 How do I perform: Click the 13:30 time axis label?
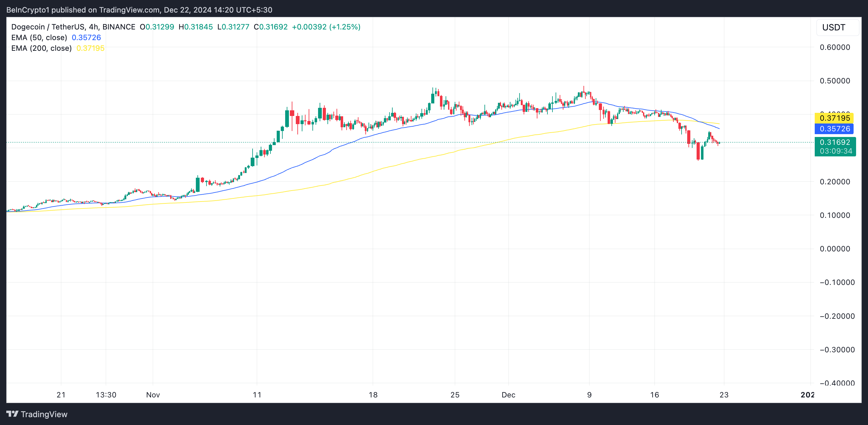pos(106,395)
